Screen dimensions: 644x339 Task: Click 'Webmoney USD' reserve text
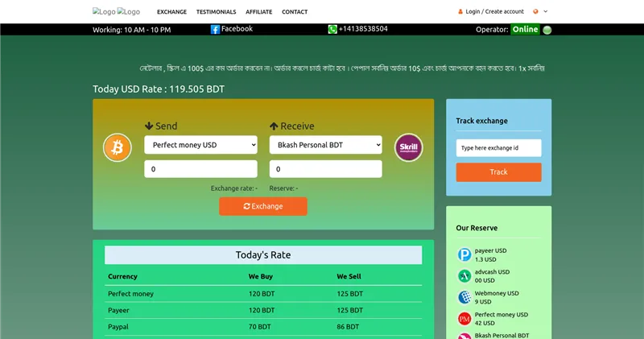[497, 293]
